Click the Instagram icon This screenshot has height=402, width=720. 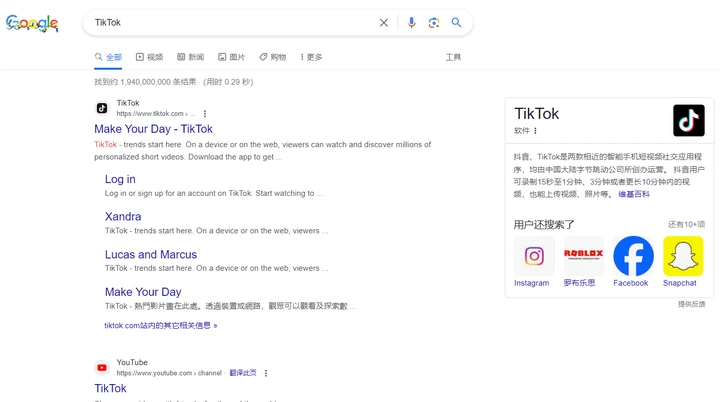[x=534, y=256]
